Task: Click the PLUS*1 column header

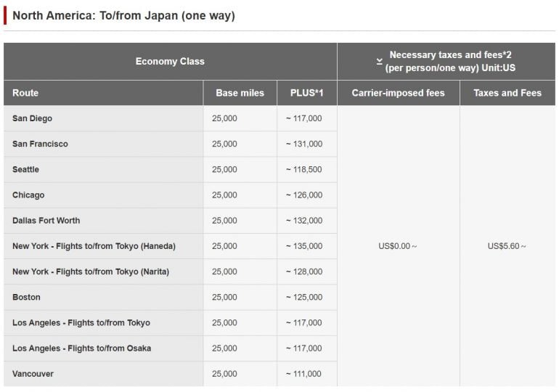Action: coord(306,93)
